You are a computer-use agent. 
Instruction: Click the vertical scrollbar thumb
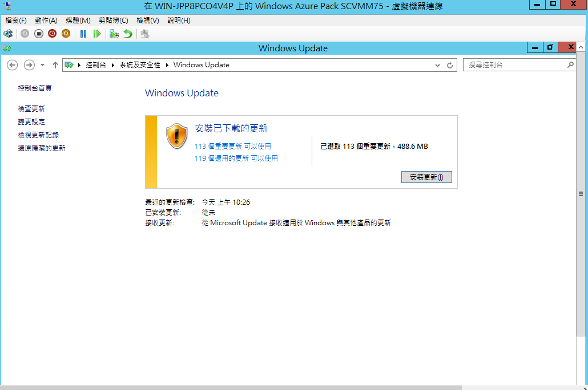(581, 194)
